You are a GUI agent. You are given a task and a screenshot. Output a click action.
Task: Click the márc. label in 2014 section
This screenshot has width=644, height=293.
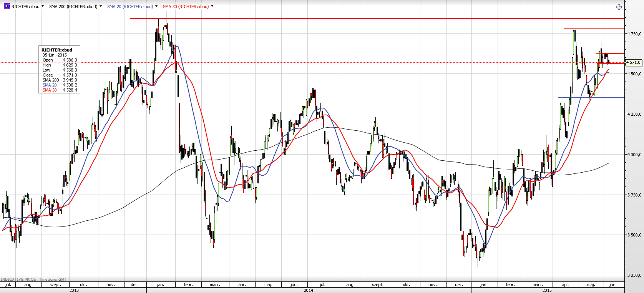coord(215,285)
